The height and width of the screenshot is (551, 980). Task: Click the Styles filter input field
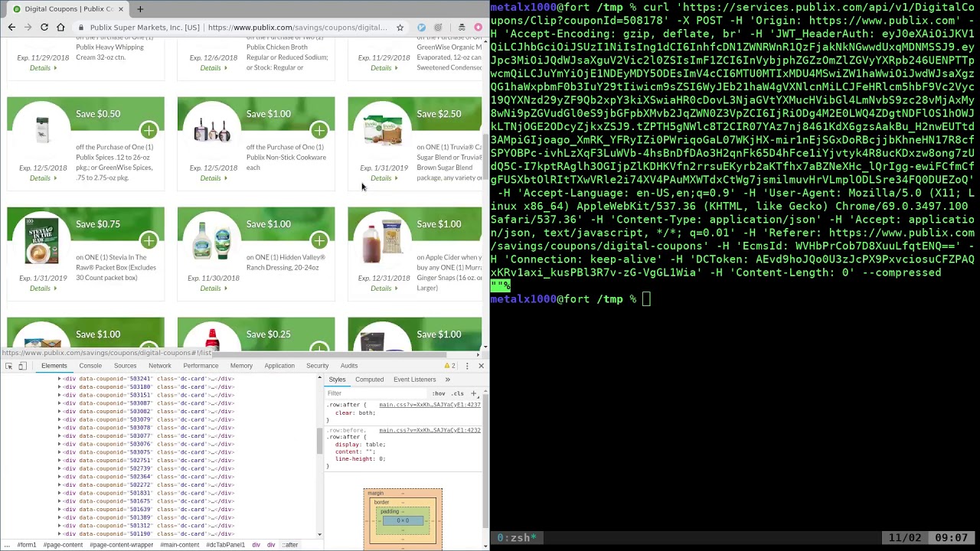(x=375, y=393)
